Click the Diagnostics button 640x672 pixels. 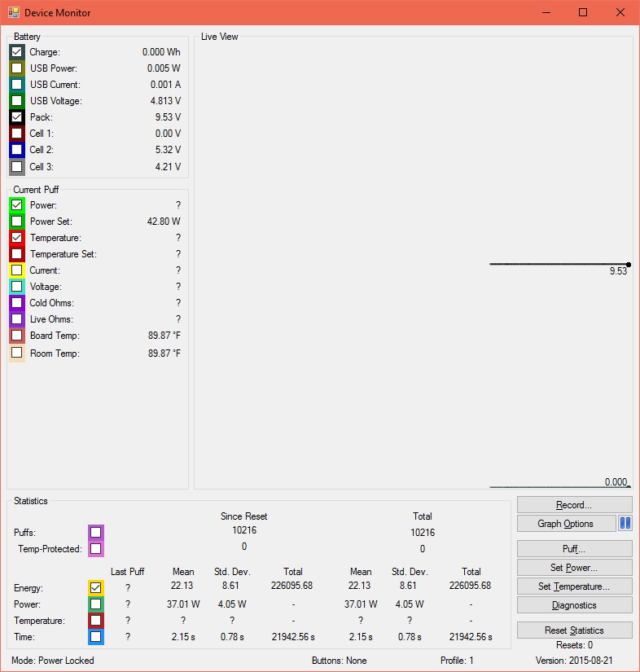point(574,605)
